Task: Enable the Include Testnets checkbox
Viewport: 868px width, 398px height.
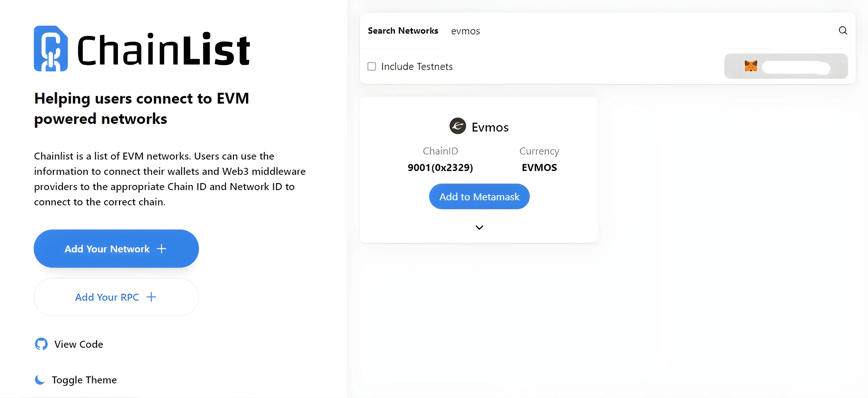Action: [x=371, y=66]
